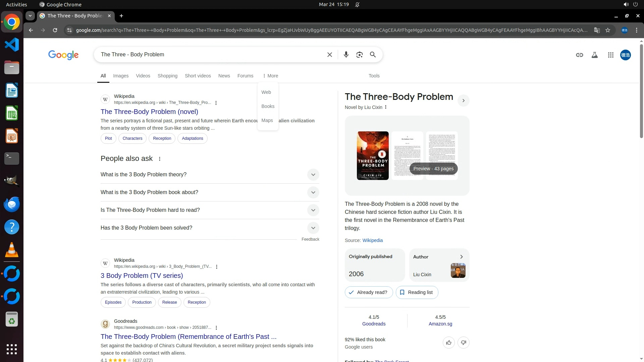
Task: Expand "Is The Three-Body Problem hard to read?"
Action: (x=313, y=210)
